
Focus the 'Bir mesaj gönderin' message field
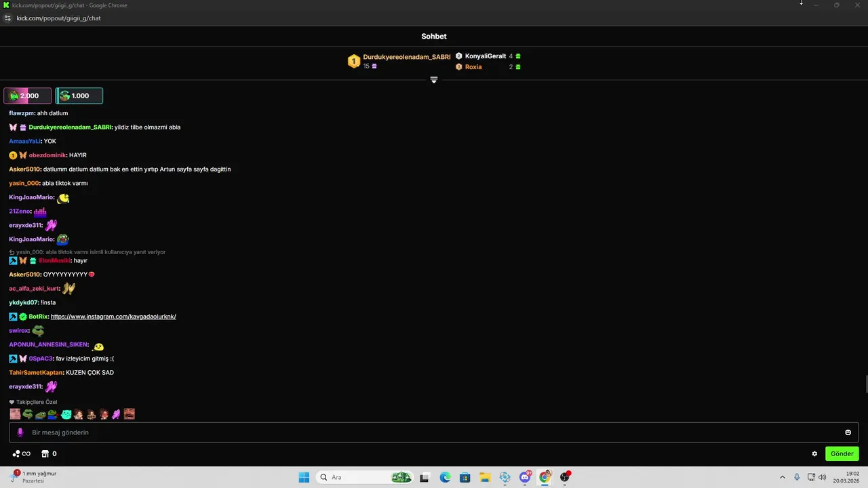click(x=434, y=432)
